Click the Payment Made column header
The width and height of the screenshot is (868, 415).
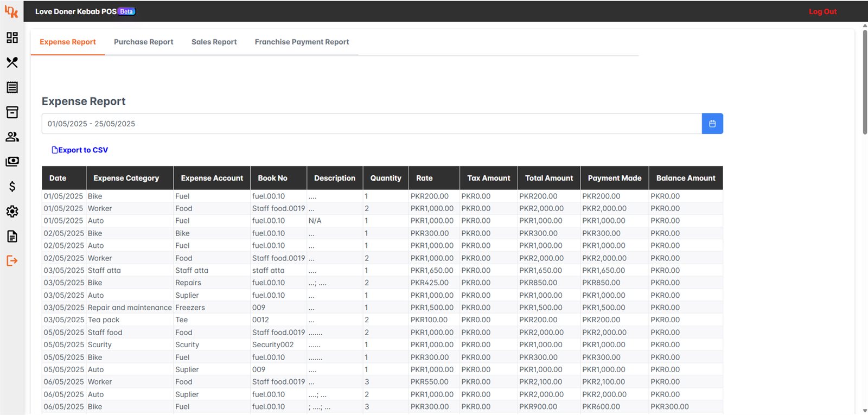click(x=615, y=178)
